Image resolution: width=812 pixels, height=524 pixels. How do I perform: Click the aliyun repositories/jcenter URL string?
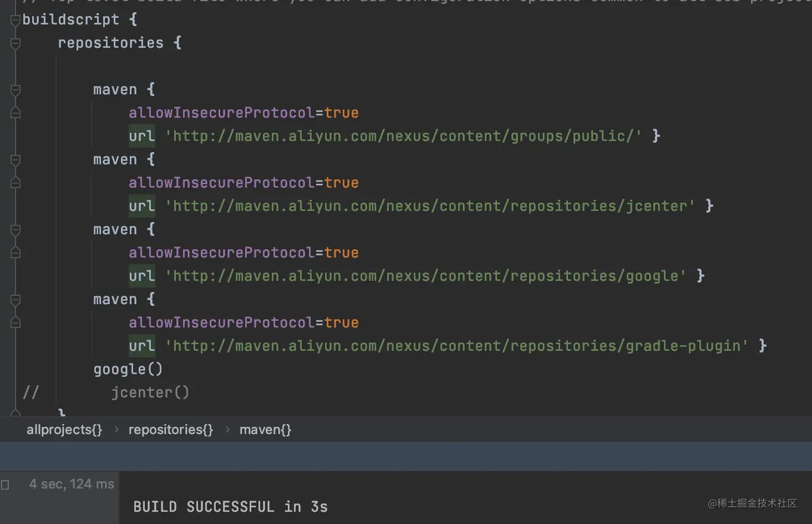[x=430, y=206]
